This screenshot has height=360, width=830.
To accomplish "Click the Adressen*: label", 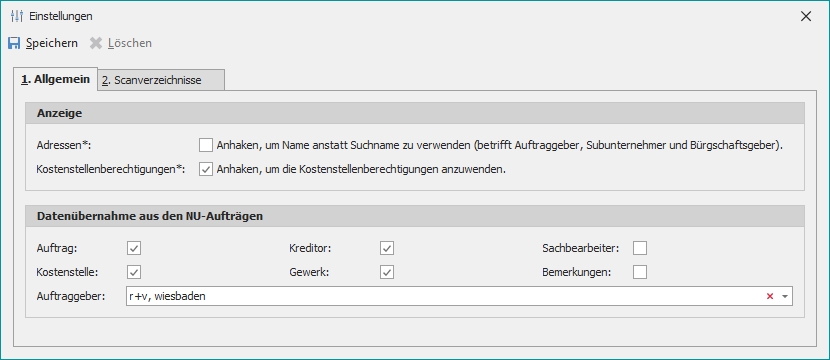I will [x=65, y=145].
